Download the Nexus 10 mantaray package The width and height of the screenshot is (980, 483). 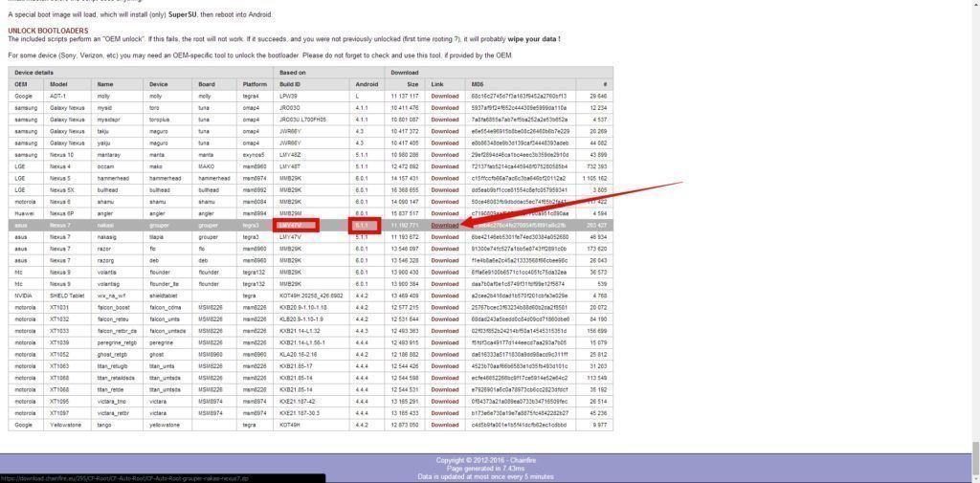coord(444,154)
